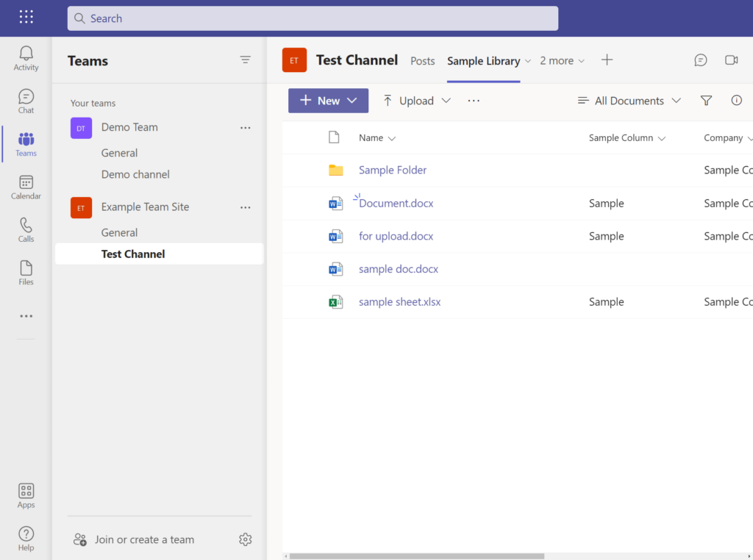
Task: Click Sample value in sample sheet.xlsx row
Action: click(607, 302)
